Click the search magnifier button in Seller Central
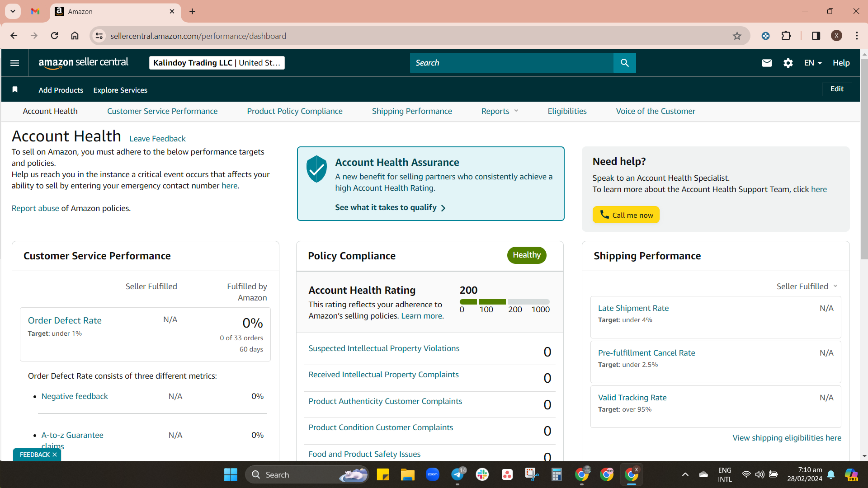868x488 pixels. tap(624, 63)
